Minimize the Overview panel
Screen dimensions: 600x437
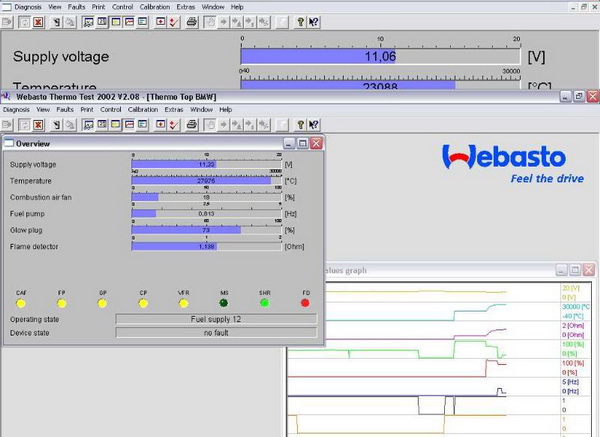click(x=289, y=143)
